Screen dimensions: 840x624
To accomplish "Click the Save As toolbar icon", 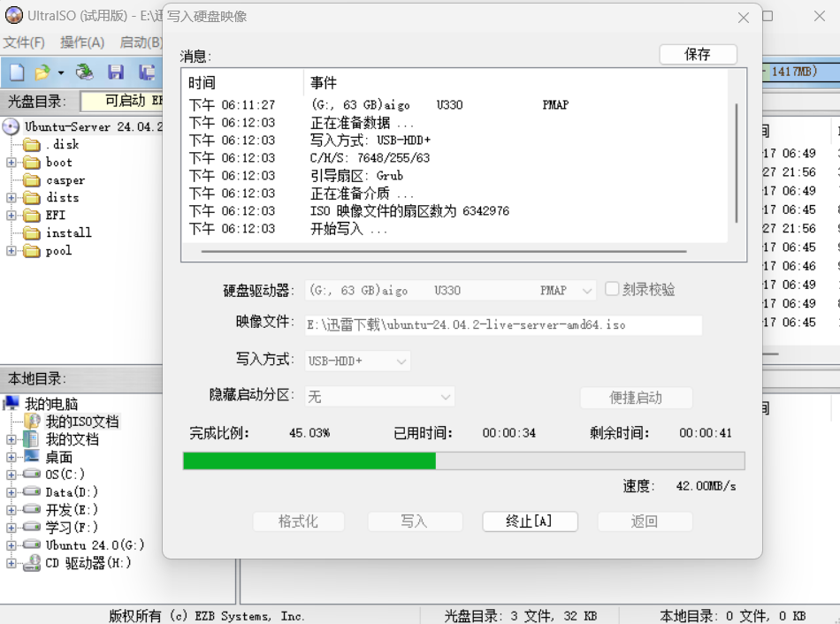I will [x=146, y=72].
